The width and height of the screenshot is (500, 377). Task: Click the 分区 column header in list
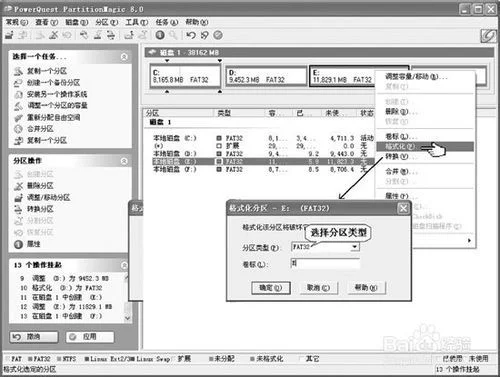coord(178,113)
